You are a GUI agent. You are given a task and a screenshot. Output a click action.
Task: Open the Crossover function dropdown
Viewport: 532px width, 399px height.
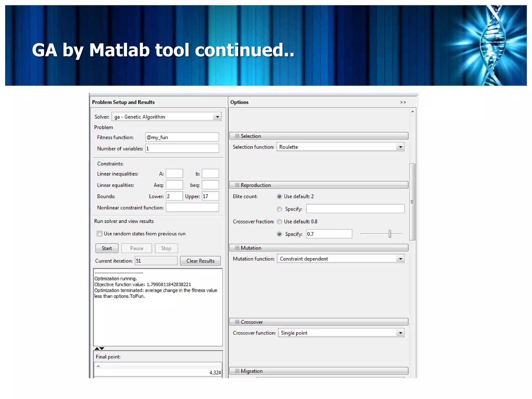(401, 333)
